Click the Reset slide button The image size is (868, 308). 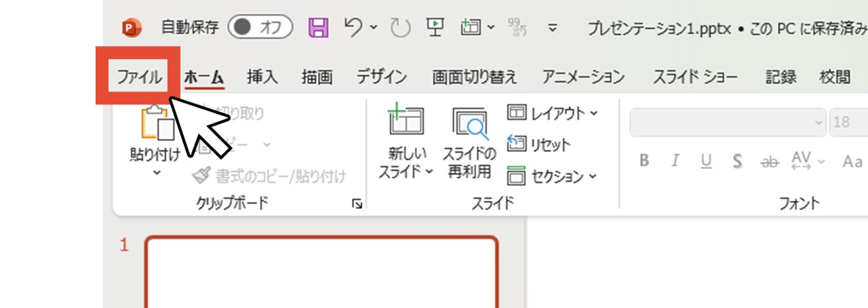tap(539, 145)
